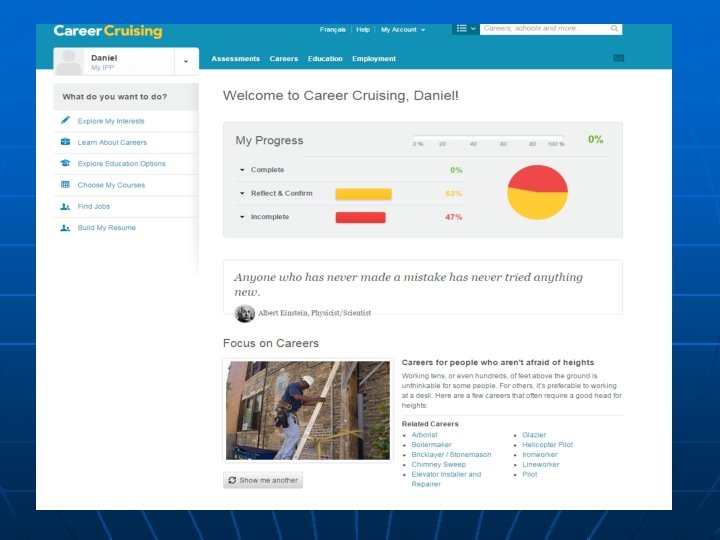
Task: Click the people icon beside Build My Resume
Action: (x=65, y=228)
